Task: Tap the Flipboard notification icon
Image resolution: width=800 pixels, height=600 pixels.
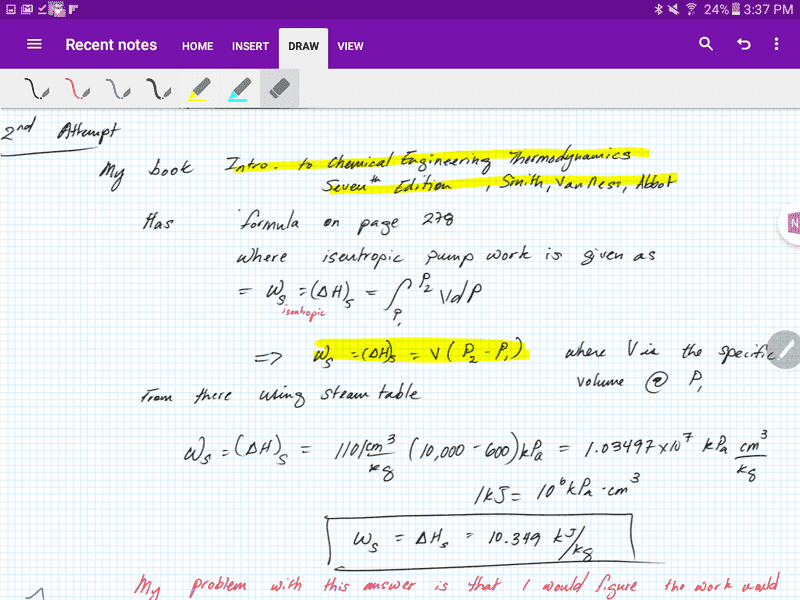Action: coord(73,9)
